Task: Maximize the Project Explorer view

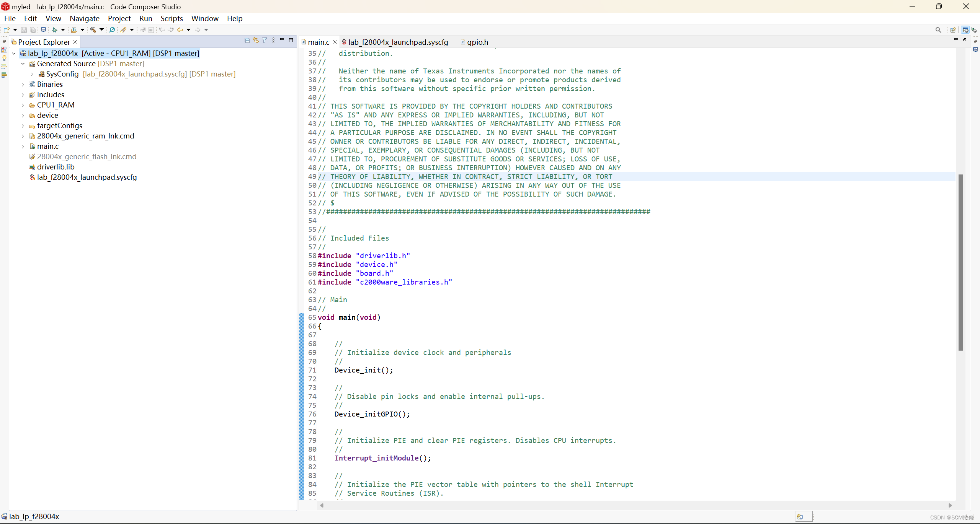Action: pyautogui.click(x=291, y=40)
